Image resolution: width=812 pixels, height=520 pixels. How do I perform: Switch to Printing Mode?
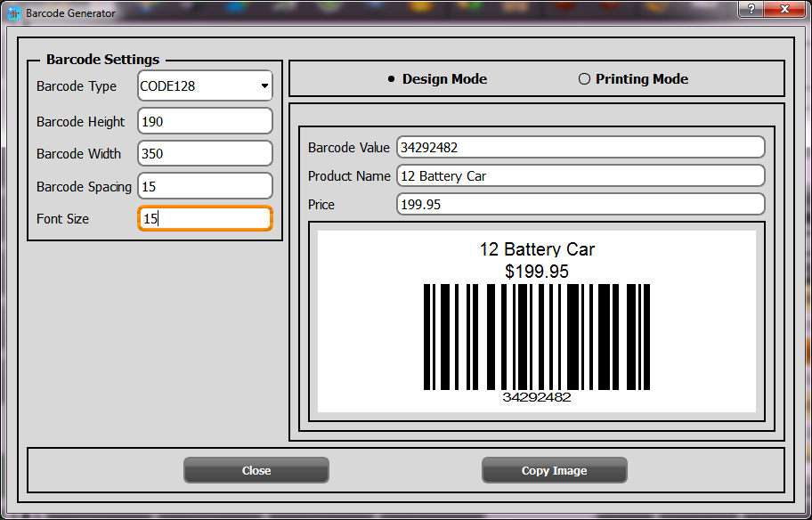584,78
